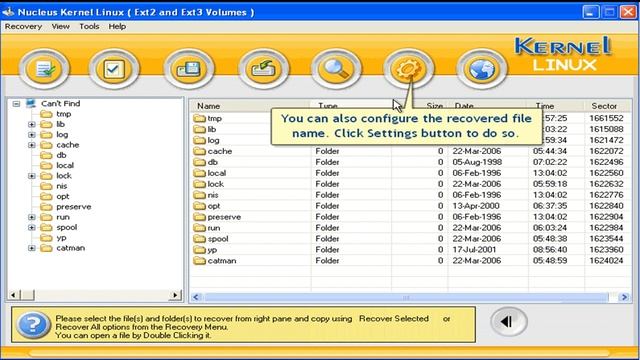Click sector value 1622072
Viewport: 640px width, 360px height.
pos(606,151)
